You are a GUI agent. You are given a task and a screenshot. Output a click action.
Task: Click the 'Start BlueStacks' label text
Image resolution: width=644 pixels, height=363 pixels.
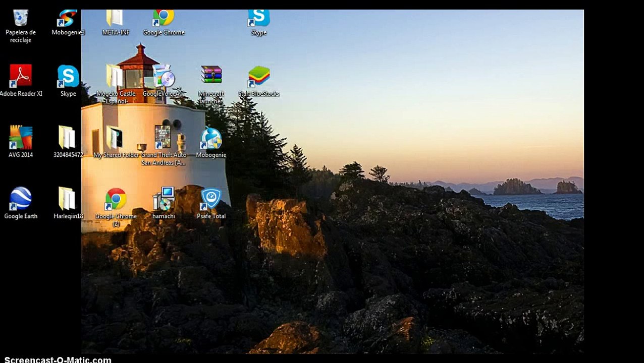click(258, 94)
